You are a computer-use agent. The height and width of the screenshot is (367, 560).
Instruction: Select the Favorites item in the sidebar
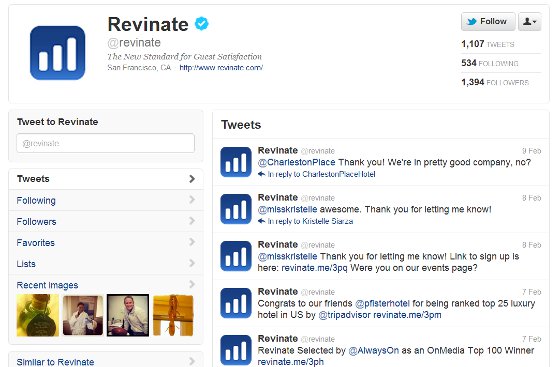pos(106,242)
